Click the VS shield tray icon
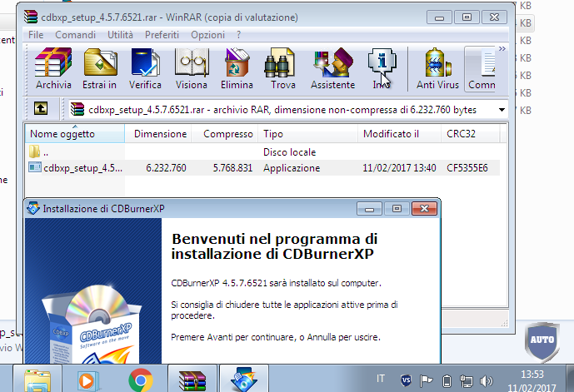574x392 pixels. click(406, 380)
